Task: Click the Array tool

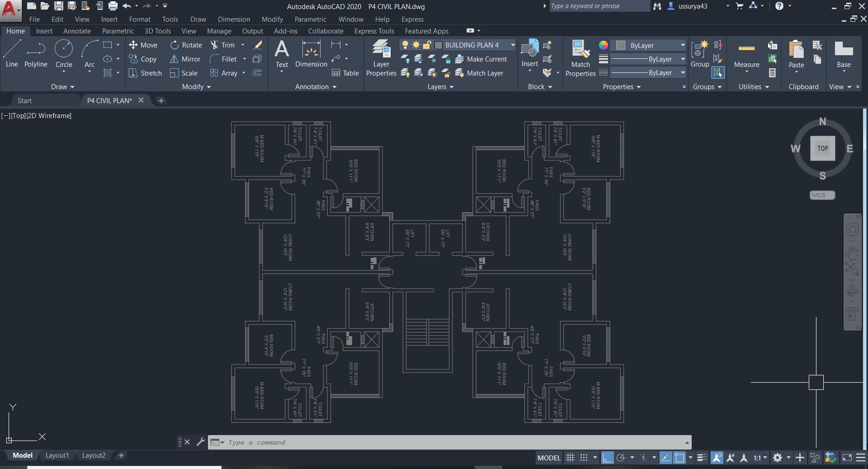Action: click(x=224, y=73)
